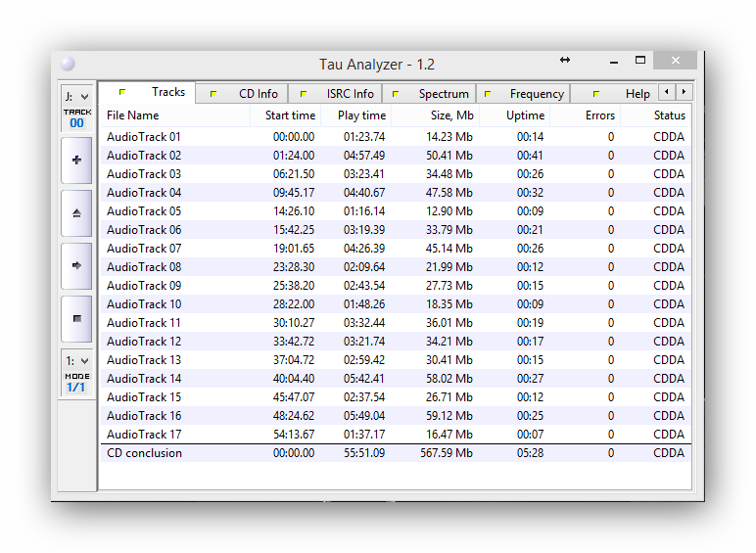Click the app orb icon in title bar

pyautogui.click(x=68, y=64)
